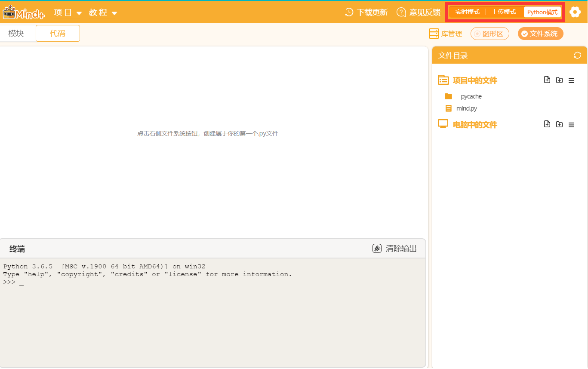Click the 项目中的文件 section header

(475, 80)
